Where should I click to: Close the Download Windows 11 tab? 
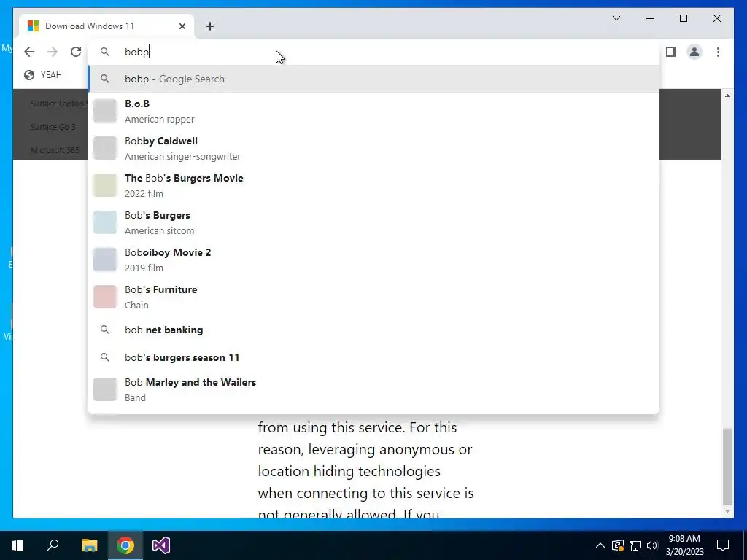(x=182, y=26)
